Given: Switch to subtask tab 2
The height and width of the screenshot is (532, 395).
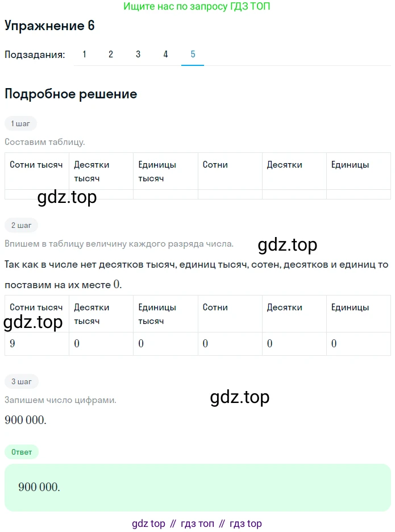Looking at the screenshot, I should pos(111,55).
